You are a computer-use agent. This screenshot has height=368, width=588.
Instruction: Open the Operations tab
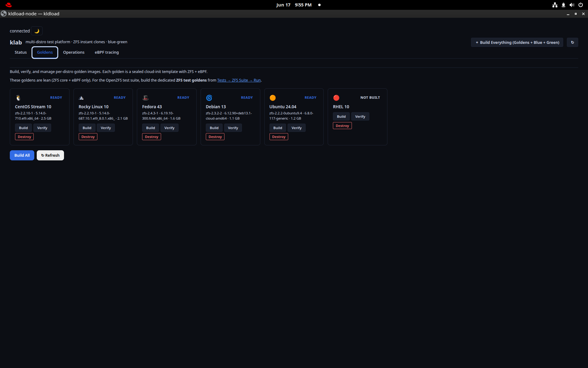tap(74, 52)
